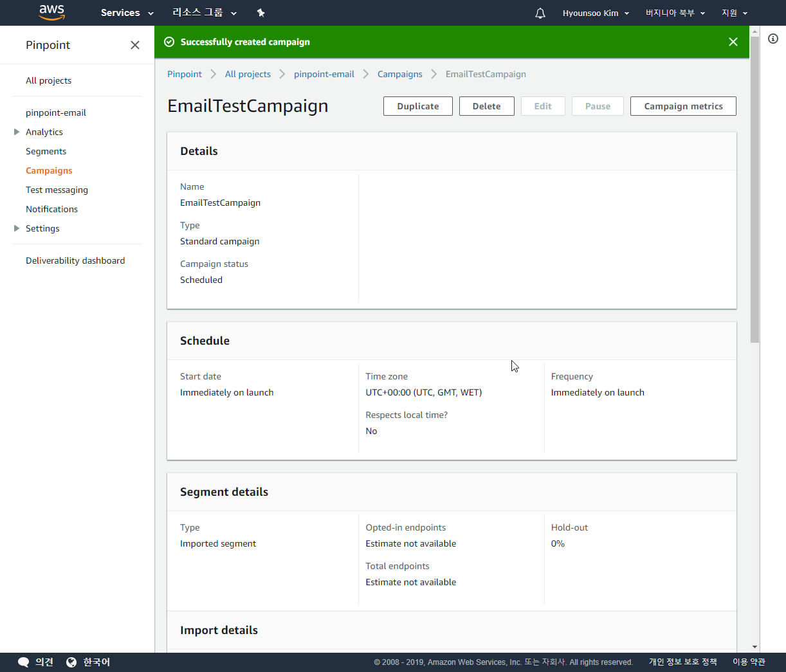Screen dimensions: 786x672
Task: Click the 한국어 language selector
Action: (96, 662)
